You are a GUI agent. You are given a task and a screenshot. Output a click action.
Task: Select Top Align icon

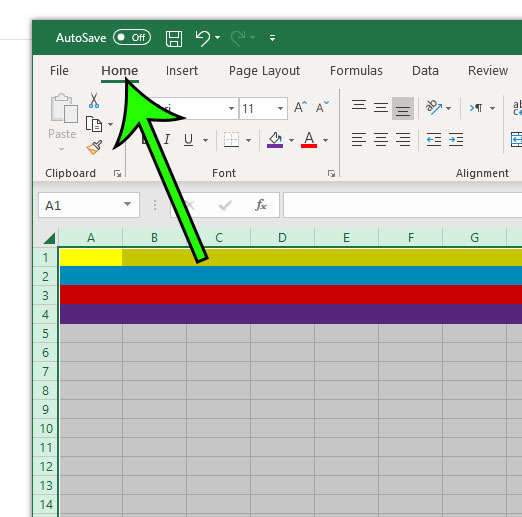click(359, 107)
